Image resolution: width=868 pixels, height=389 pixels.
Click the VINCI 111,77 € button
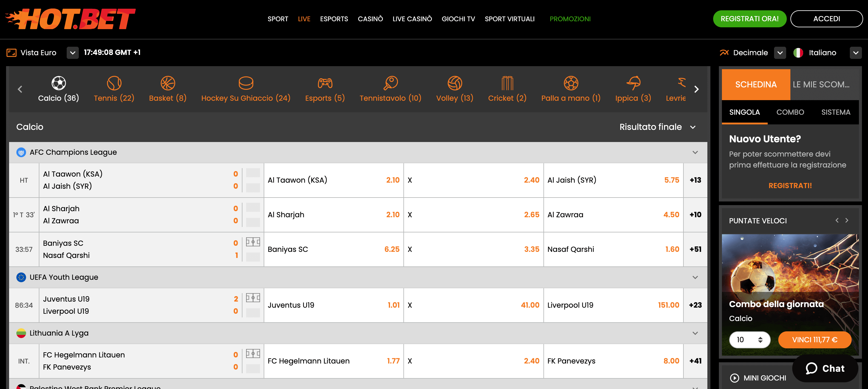tap(815, 340)
